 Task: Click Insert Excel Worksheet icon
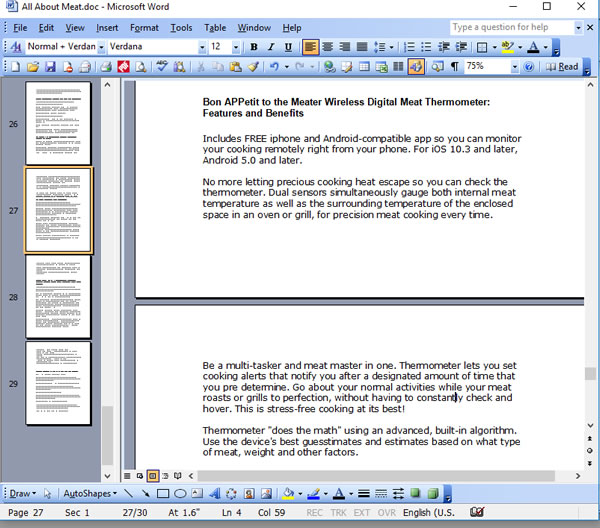[x=381, y=67]
